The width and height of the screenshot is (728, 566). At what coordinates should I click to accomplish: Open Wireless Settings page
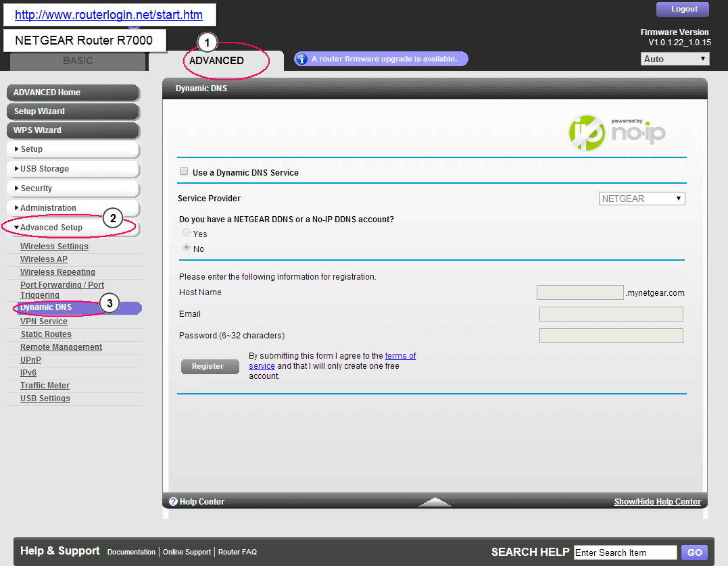[54, 247]
